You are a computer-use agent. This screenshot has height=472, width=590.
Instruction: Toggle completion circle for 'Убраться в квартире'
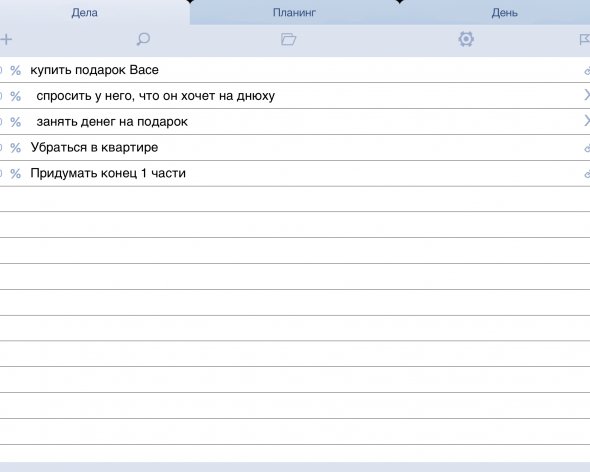click(x=1, y=148)
